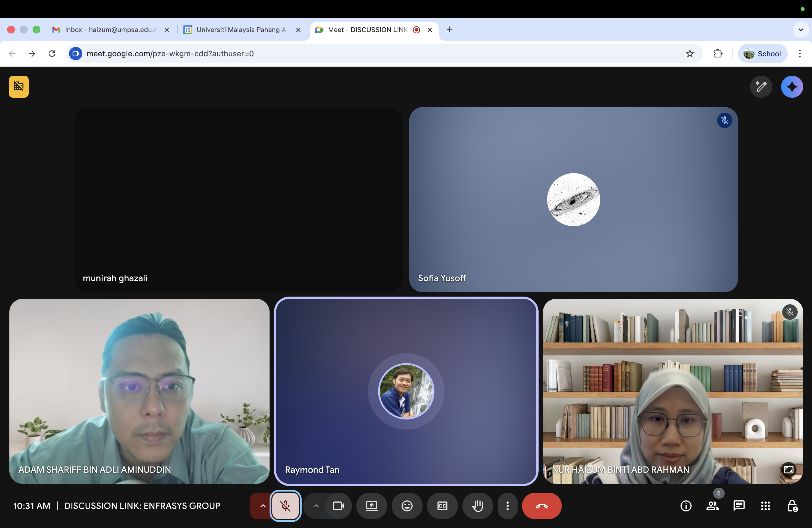Viewport: 812px width, 528px height.
Task: Turn off the camera
Action: coord(338,506)
